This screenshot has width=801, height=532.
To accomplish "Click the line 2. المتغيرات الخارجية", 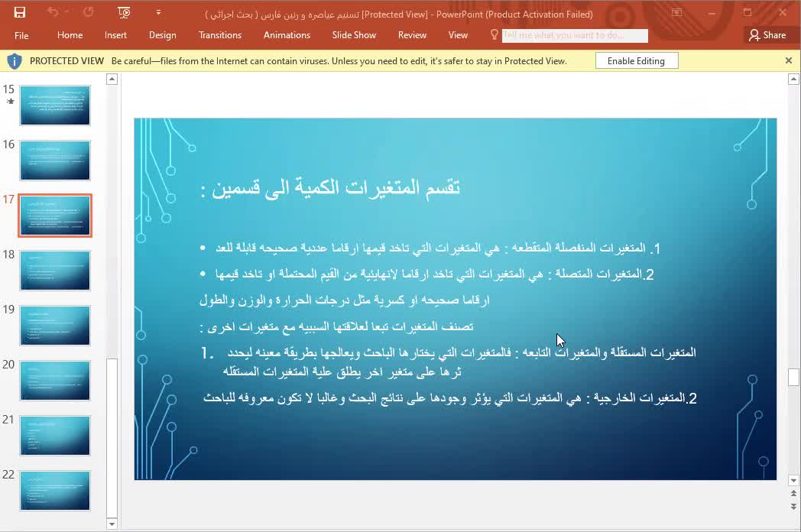I will [x=450, y=398].
